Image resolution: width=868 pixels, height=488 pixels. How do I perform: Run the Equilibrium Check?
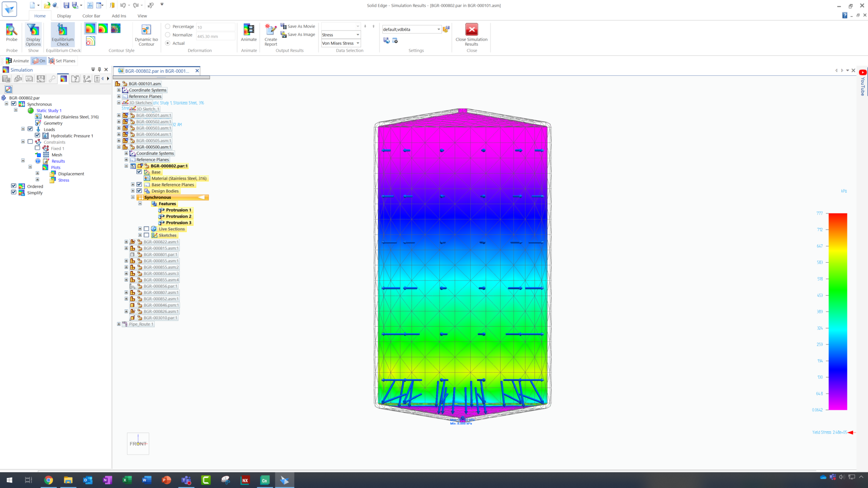(x=62, y=34)
